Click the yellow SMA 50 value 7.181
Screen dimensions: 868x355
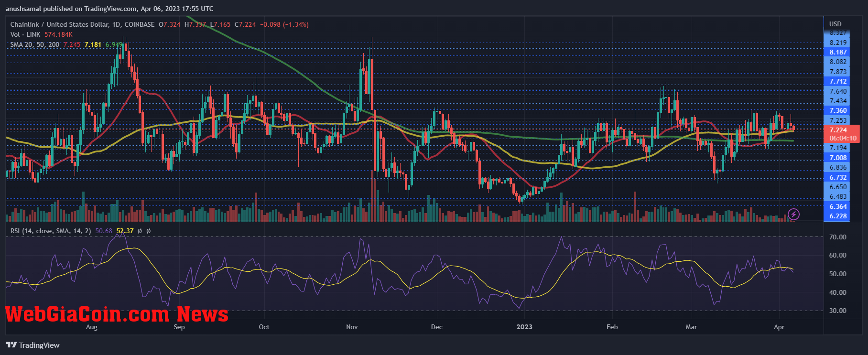click(x=93, y=44)
